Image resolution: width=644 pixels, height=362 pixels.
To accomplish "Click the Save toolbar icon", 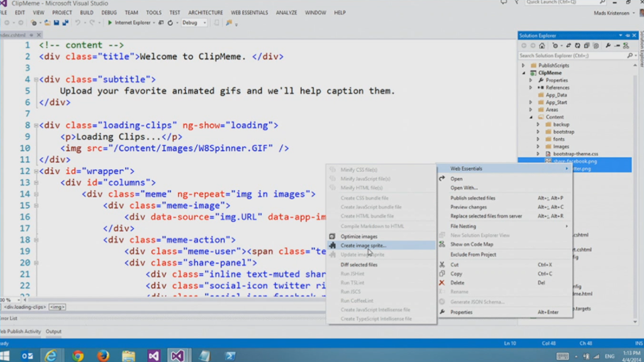I will (x=56, y=23).
